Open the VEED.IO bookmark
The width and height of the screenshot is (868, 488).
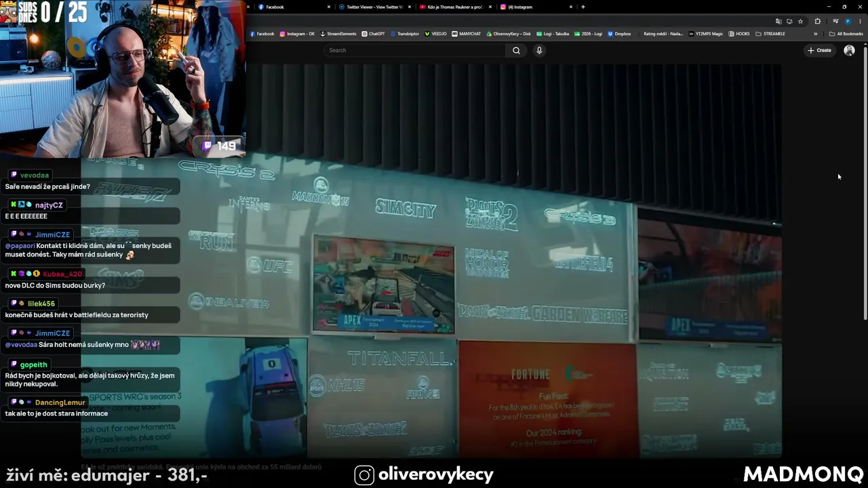click(x=436, y=34)
